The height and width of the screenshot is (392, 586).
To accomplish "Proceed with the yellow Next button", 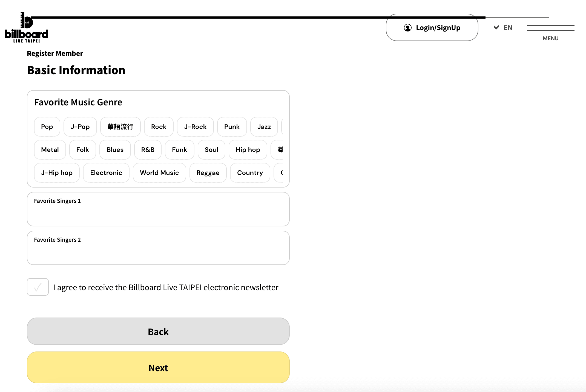I will [158, 367].
